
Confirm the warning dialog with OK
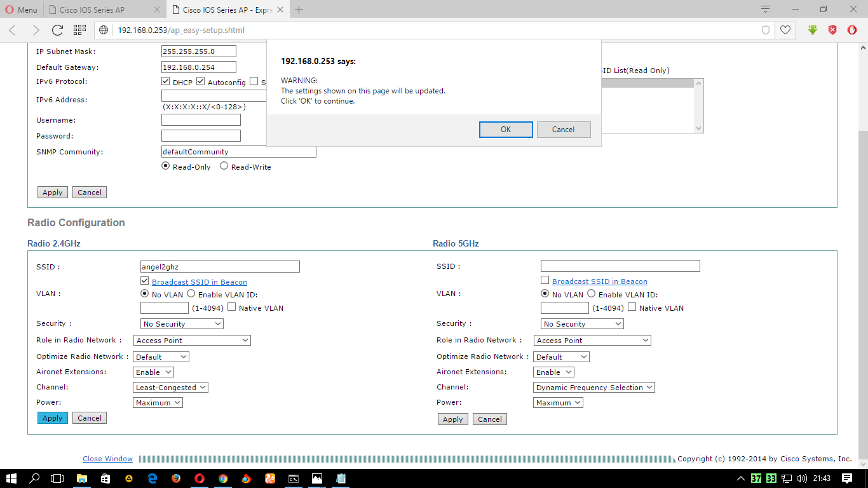click(x=506, y=130)
